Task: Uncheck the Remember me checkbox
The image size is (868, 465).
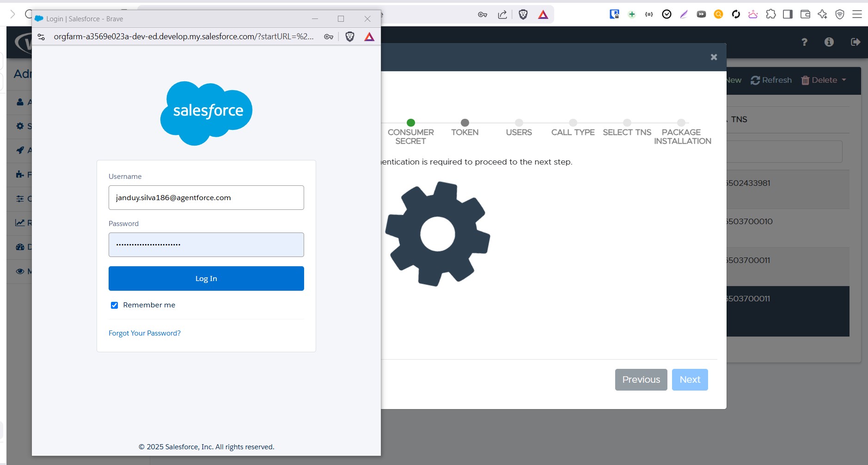Action: 114,305
